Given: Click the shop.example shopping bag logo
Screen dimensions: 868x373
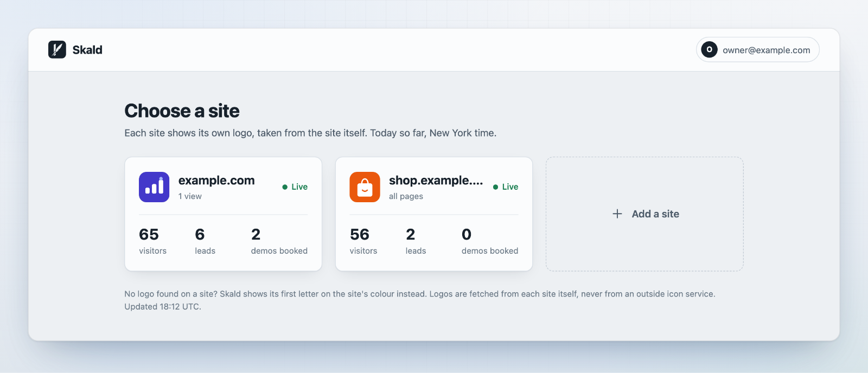Looking at the screenshot, I should (x=365, y=187).
